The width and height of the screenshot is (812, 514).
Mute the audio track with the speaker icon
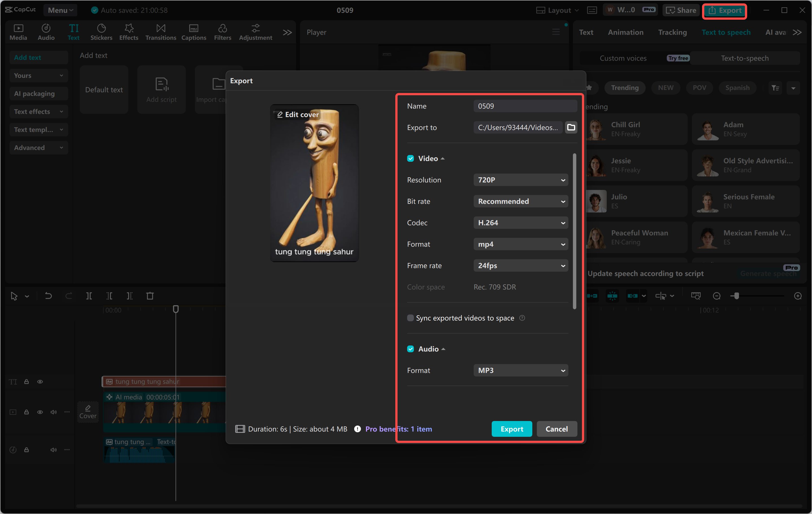click(x=53, y=450)
